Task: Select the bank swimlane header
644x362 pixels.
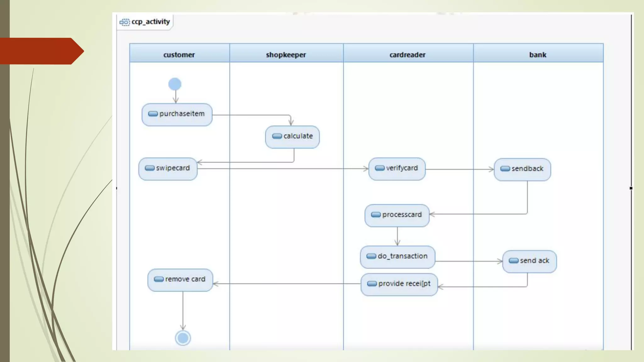Action: pos(538,54)
